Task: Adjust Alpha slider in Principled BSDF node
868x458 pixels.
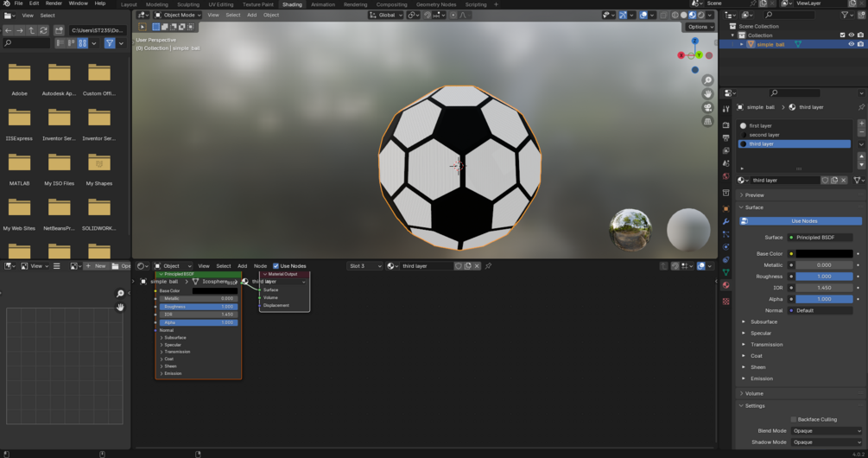Action: point(199,322)
